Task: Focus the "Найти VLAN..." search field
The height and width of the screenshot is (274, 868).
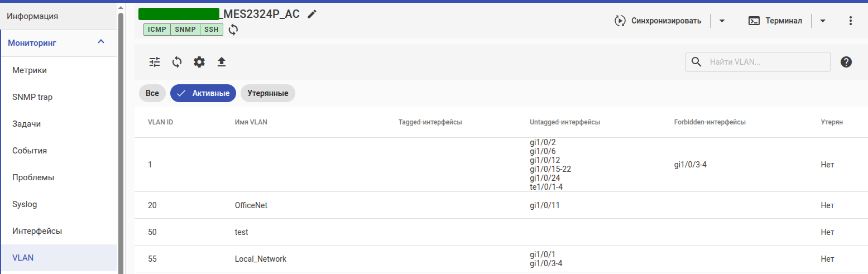Action: click(x=765, y=62)
